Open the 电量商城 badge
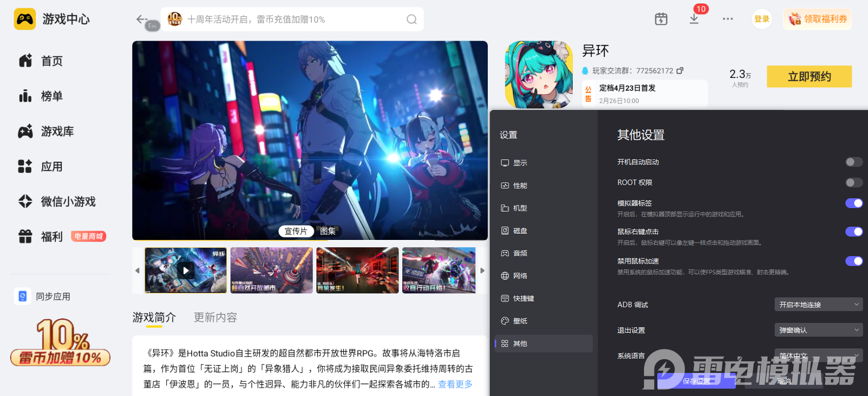This screenshot has height=396, width=868. (x=88, y=237)
